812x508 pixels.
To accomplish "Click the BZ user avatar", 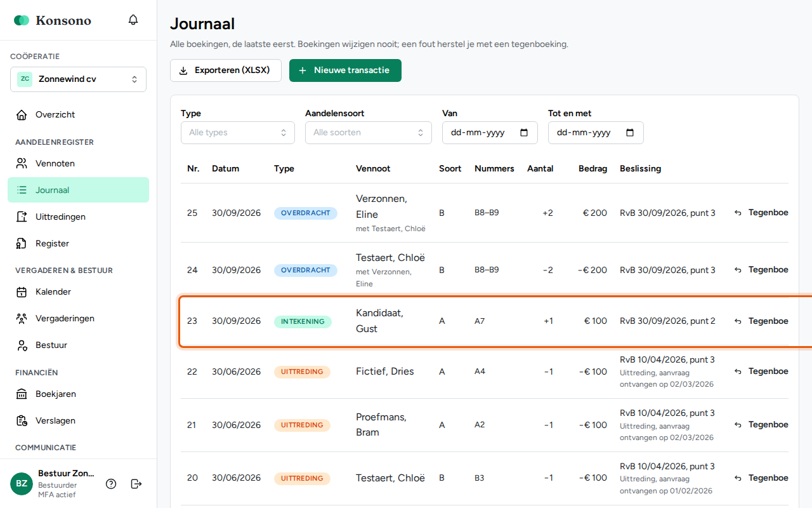I will point(22,484).
